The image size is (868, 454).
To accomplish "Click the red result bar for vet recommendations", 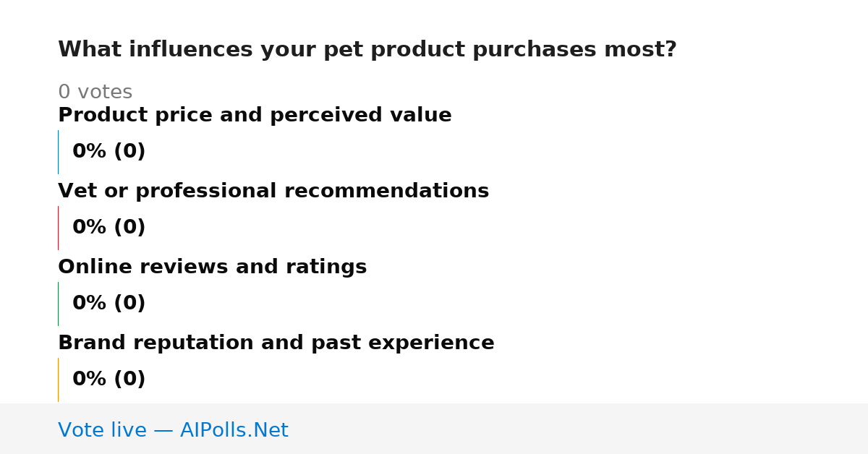I will [x=58, y=228].
